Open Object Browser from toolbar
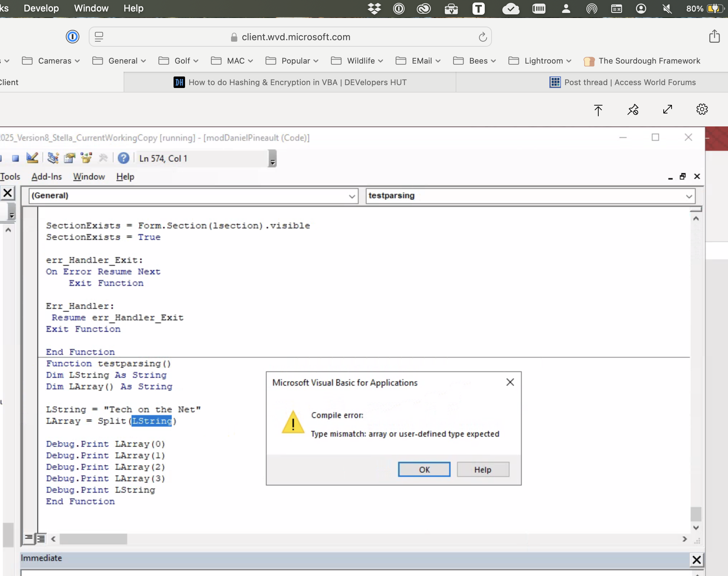The width and height of the screenshot is (728, 576). [86, 158]
